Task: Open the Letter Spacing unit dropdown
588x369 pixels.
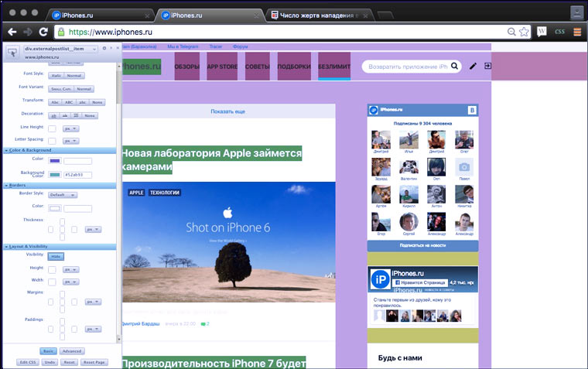Action: click(x=71, y=141)
